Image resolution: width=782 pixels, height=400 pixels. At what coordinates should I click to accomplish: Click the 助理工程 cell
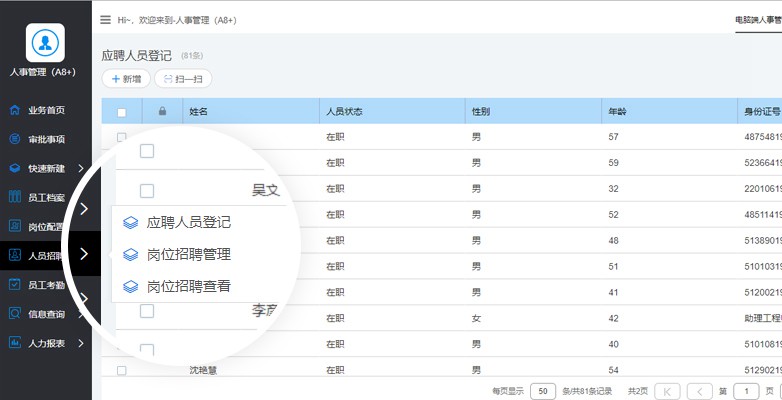[763, 318]
